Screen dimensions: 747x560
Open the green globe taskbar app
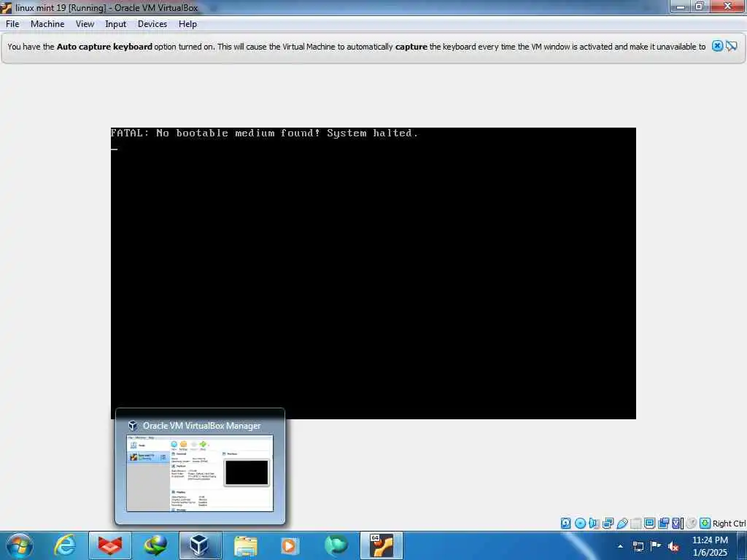pyautogui.click(x=336, y=545)
